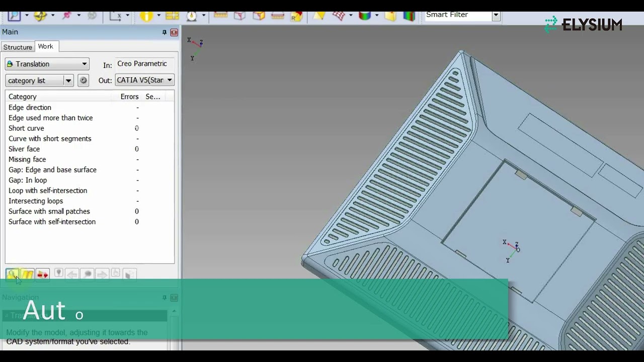Close the Main panel
This screenshot has width=644, height=362.
[x=174, y=32]
